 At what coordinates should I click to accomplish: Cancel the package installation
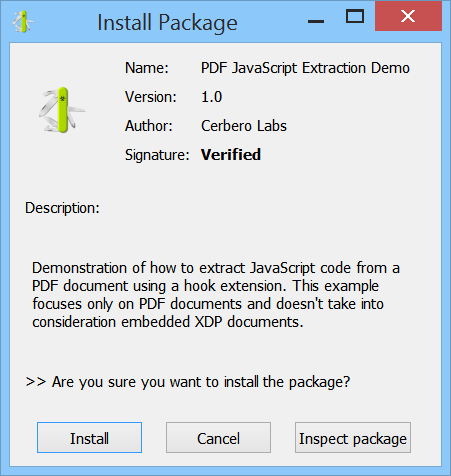[218, 438]
